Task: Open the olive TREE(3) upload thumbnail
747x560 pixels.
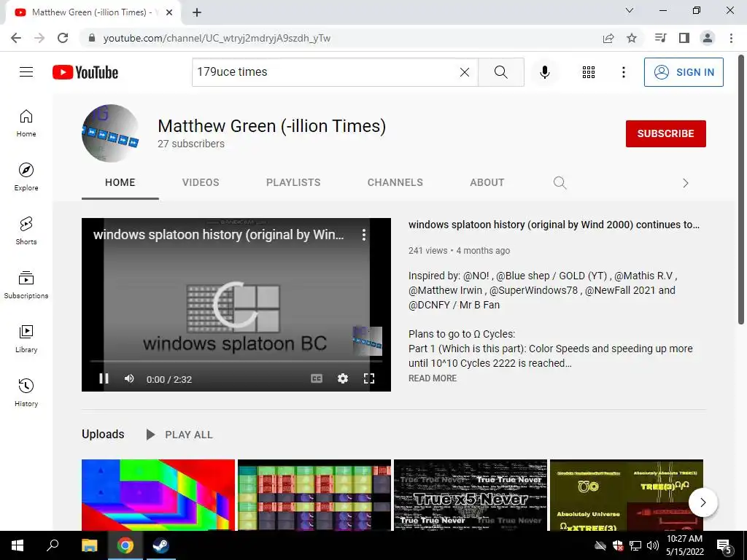Action: 627,495
